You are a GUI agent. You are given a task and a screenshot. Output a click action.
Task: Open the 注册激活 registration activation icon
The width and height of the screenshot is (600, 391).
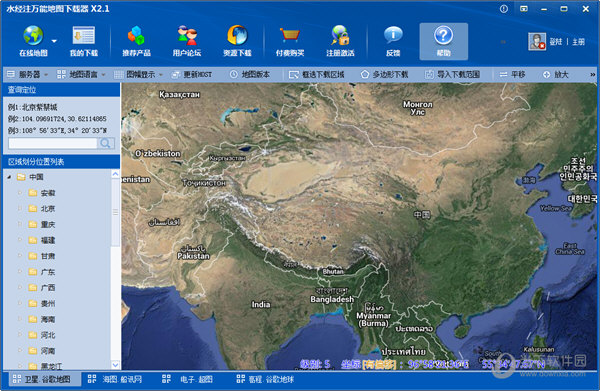(x=340, y=36)
